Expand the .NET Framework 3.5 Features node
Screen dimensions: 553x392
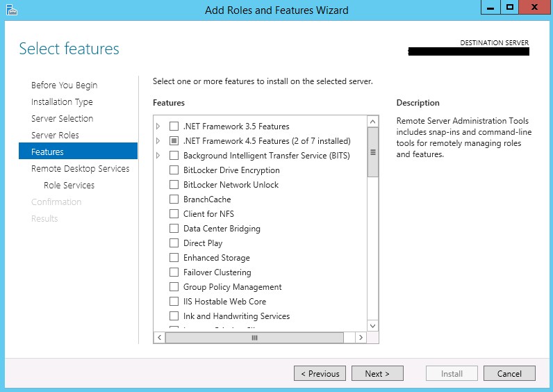[158, 126]
